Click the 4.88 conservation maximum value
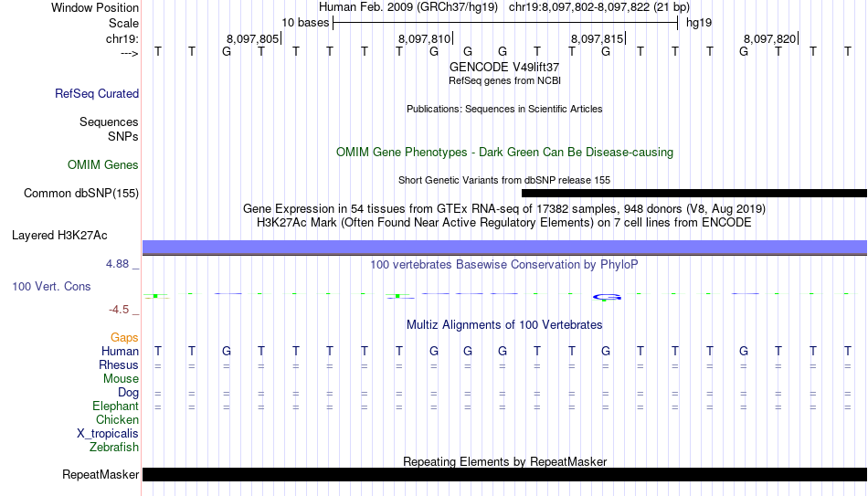The height and width of the screenshot is (496, 868). 117,264
